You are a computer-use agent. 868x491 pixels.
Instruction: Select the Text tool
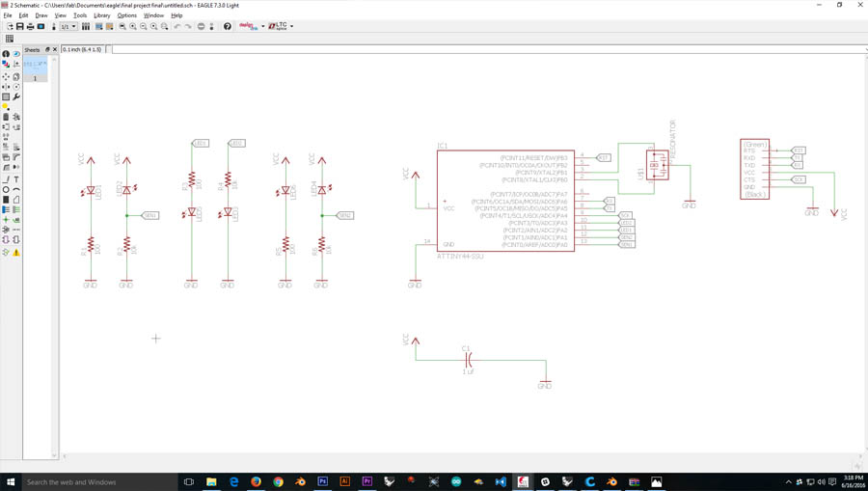click(16, 179)
